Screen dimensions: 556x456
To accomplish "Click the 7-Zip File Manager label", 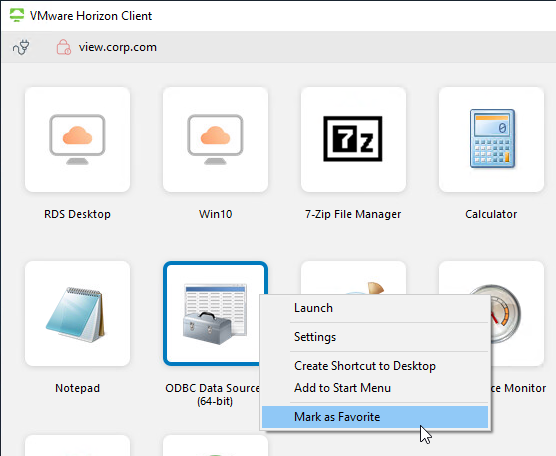I will tap(353, 214).
